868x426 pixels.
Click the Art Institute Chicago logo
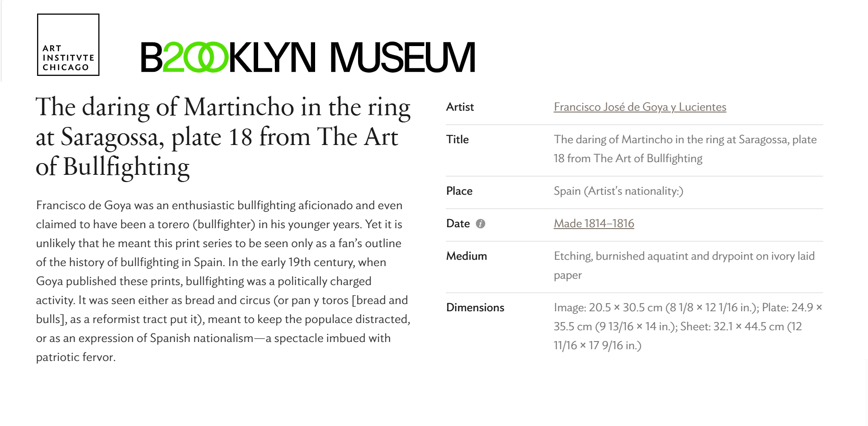tap(68, 45)
